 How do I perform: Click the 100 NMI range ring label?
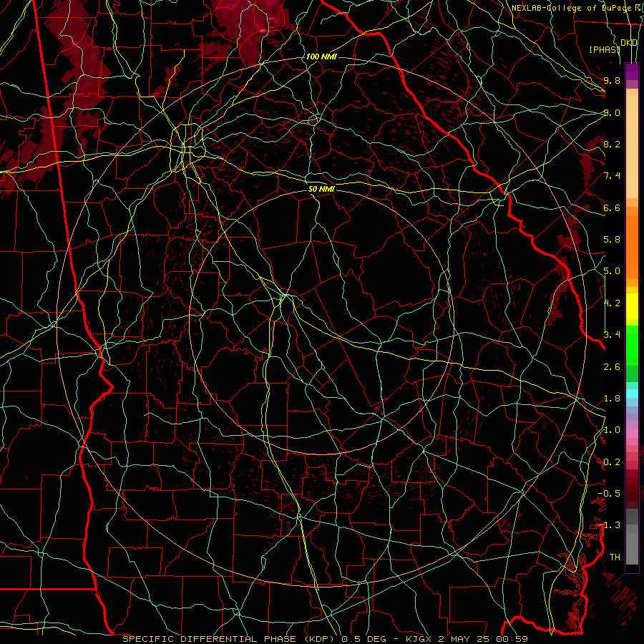tap(321, 57)
